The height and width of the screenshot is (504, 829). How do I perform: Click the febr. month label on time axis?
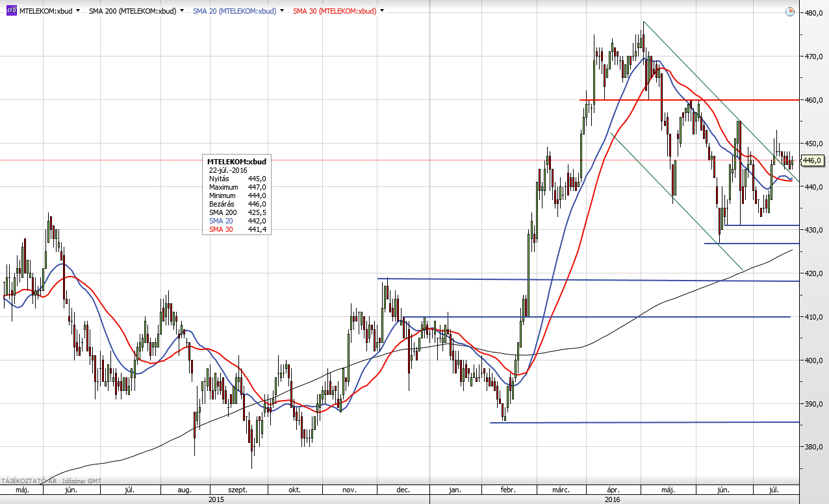(507, 490)
